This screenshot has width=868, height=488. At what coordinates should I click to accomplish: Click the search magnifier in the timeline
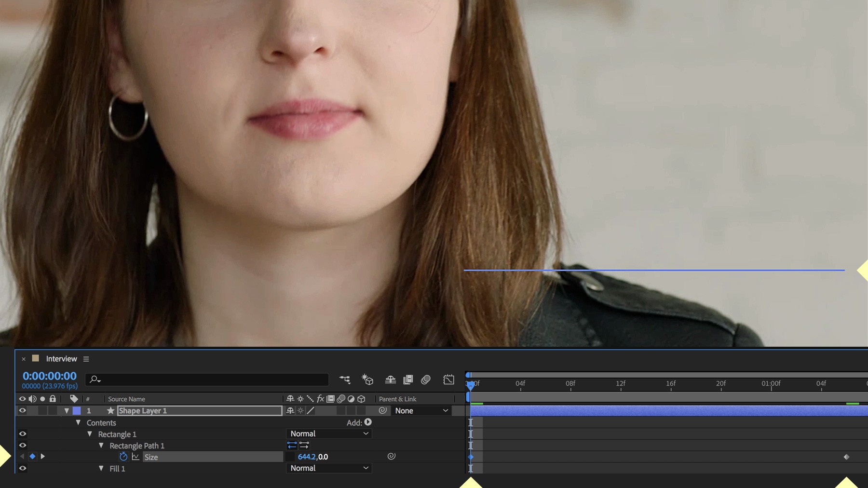95,380
